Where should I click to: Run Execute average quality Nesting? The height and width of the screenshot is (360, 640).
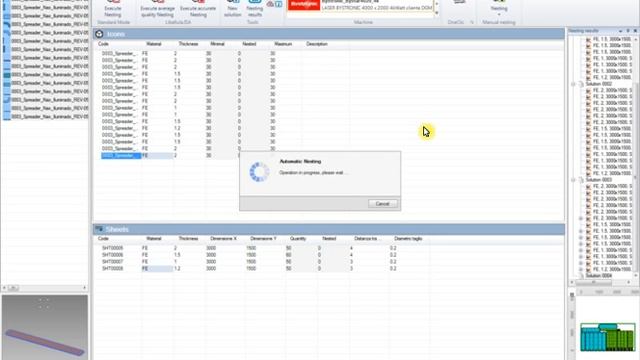coord(157,8)
